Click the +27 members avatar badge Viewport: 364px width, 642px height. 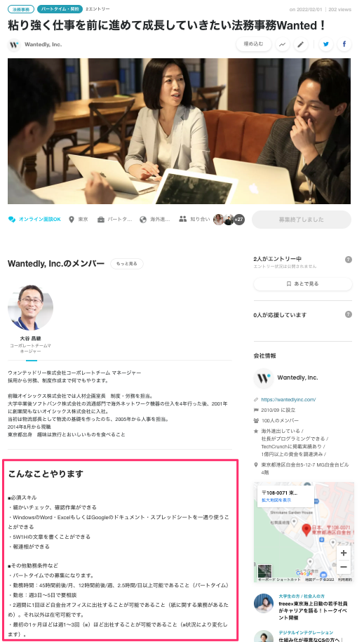(239, 220)
